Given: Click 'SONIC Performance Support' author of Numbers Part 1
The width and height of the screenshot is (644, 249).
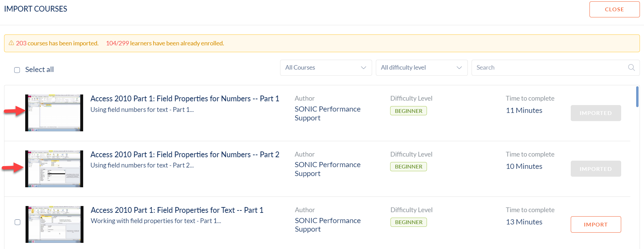Looking at the screenshot, I should (327, 113).
